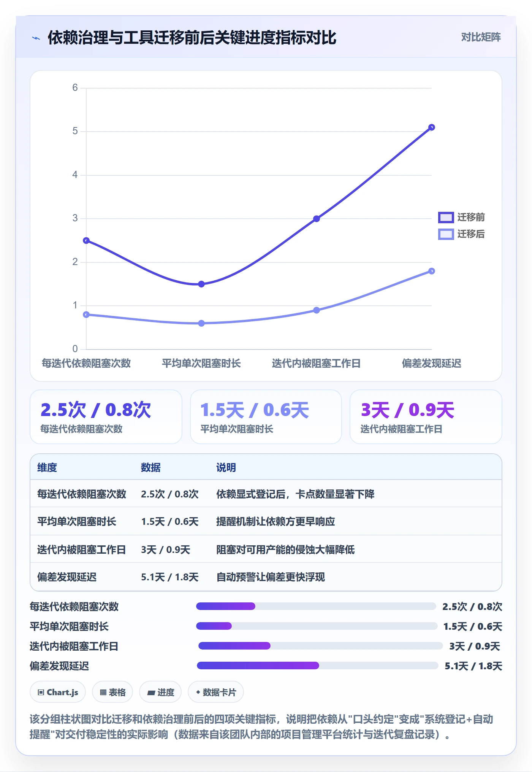This screenshot has height=772, width=532.
Task: Select the 2.5次 / 0.8次 data card
Action: [106, 417]
